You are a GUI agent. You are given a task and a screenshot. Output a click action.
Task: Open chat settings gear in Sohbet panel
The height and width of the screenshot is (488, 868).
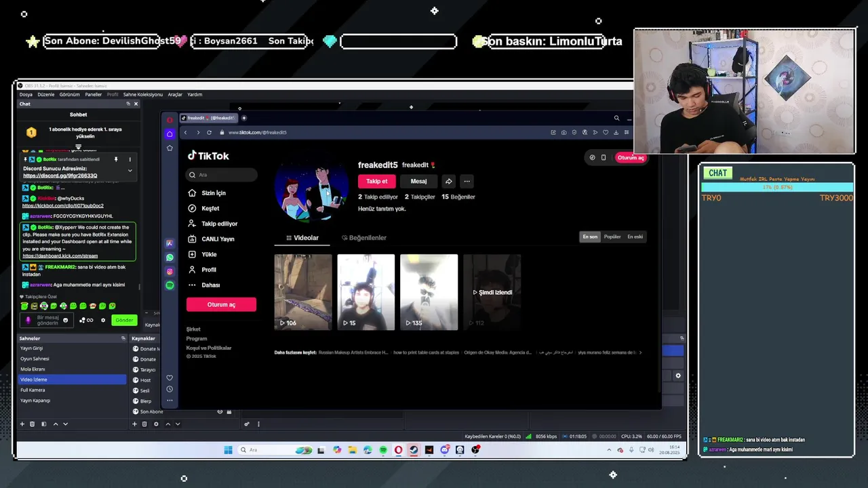[103, 320]
